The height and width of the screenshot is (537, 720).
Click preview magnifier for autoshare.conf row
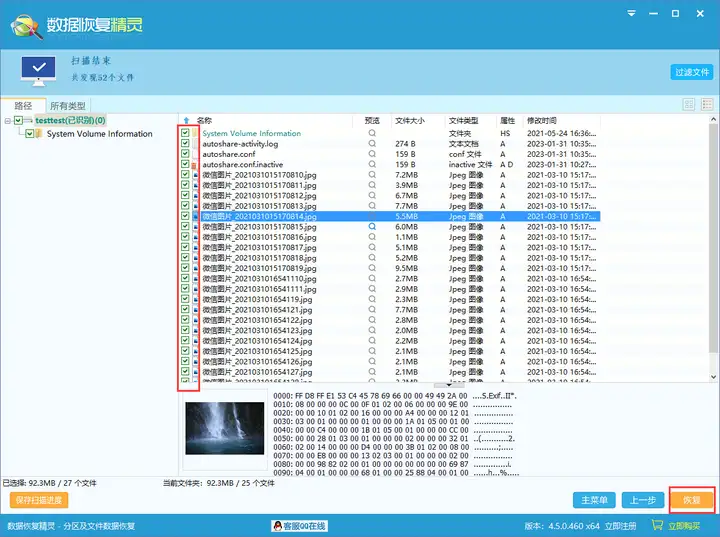click(372, 154)
